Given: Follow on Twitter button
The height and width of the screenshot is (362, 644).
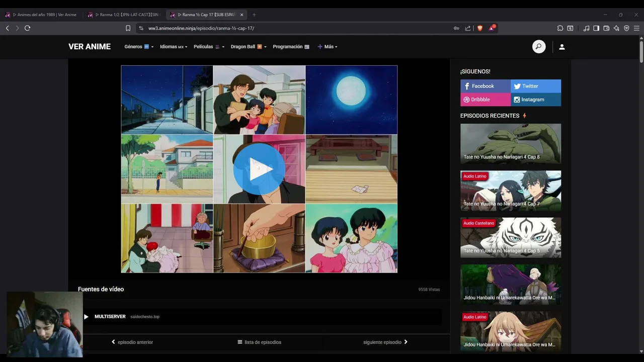Looking at the screenshot, I should (536, 86).
